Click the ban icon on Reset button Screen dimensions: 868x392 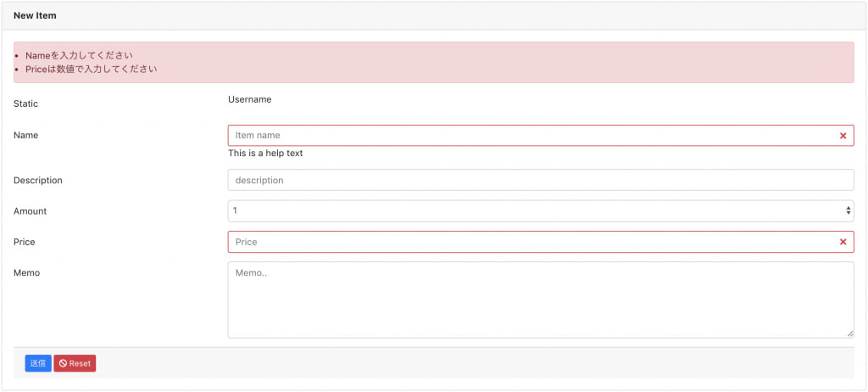(x=63, y=364)
